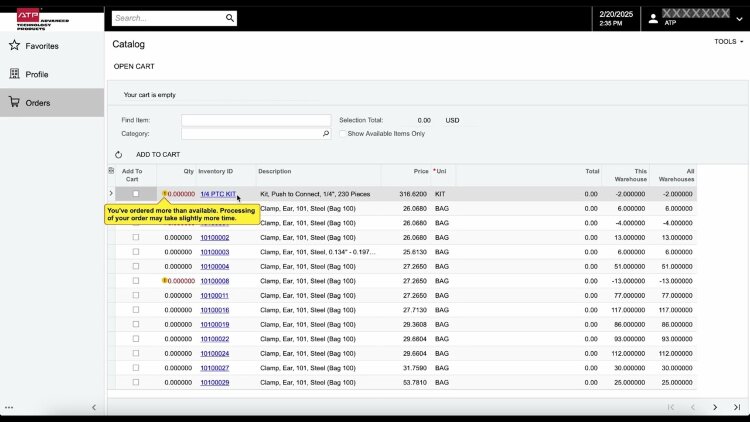Open inventory item 10100008 link
This screenshot has width=750, height=422.
coord(215,281)
